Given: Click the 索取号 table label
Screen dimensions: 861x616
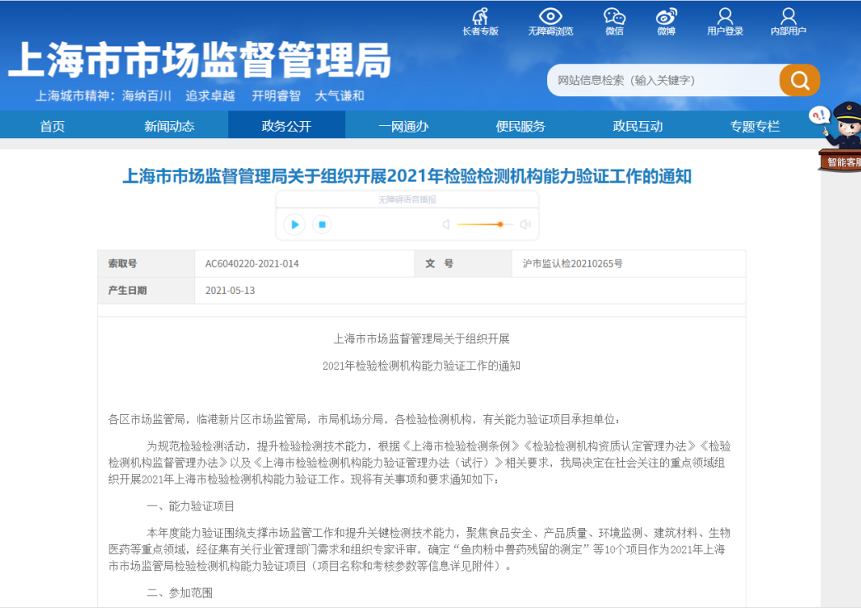Looking at the screenshot, I should [123, 264].
